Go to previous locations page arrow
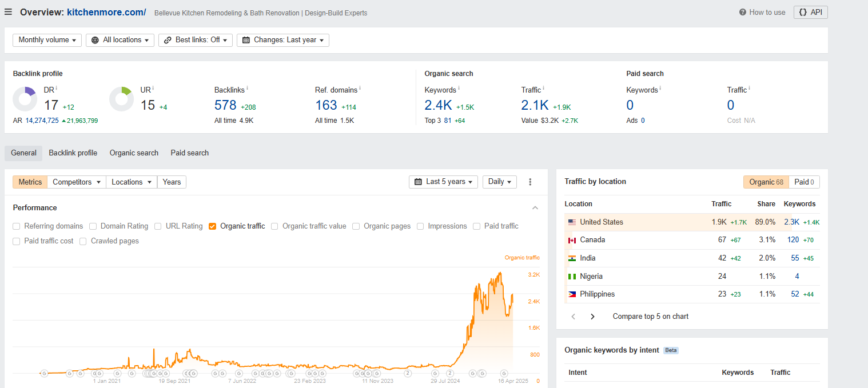The width and height of the screenshot is (868, 388). 574,316
